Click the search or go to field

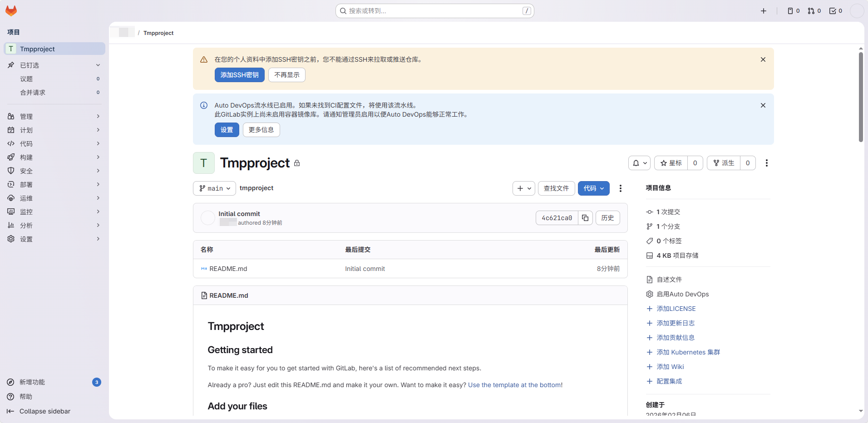pyautogui.click(x=434, y=11)
